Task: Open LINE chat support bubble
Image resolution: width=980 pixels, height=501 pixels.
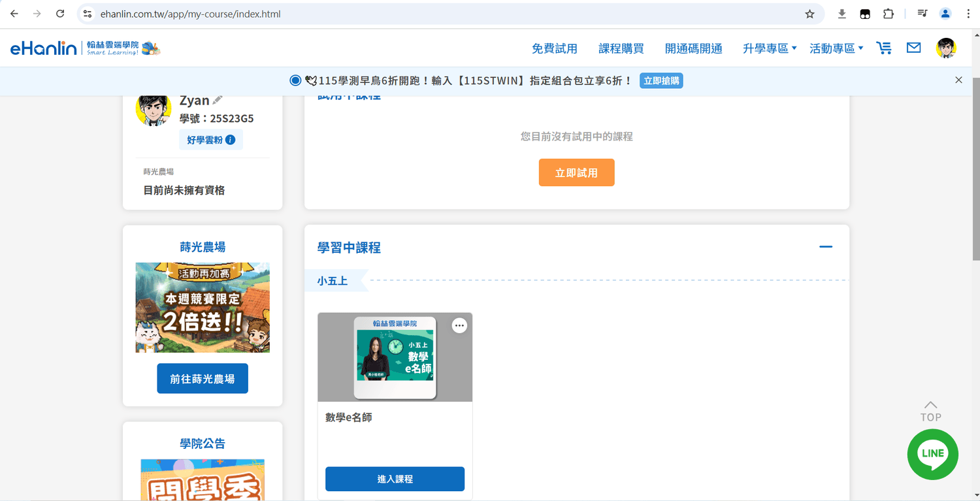Action: pyautogui.click(x=932, y=455)
